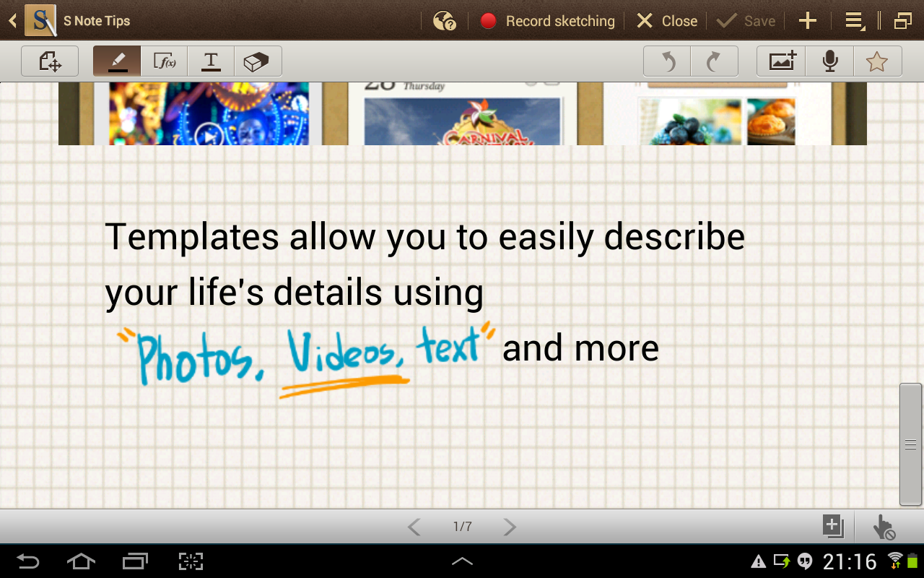924x578 pixels.
Task: Toggle the favorite star for this note
Action: click(x=876, y=62)
